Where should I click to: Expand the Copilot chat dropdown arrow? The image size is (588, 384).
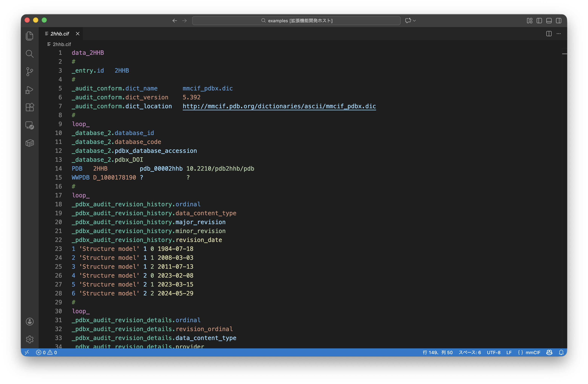pyautogui.click(x=414, y=21)
